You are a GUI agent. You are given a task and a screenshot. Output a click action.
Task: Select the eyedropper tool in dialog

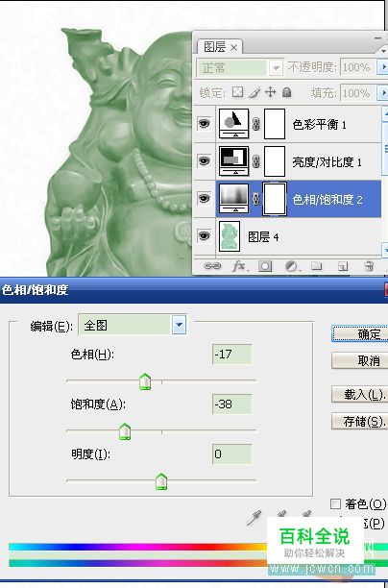(x=254, y=518)
